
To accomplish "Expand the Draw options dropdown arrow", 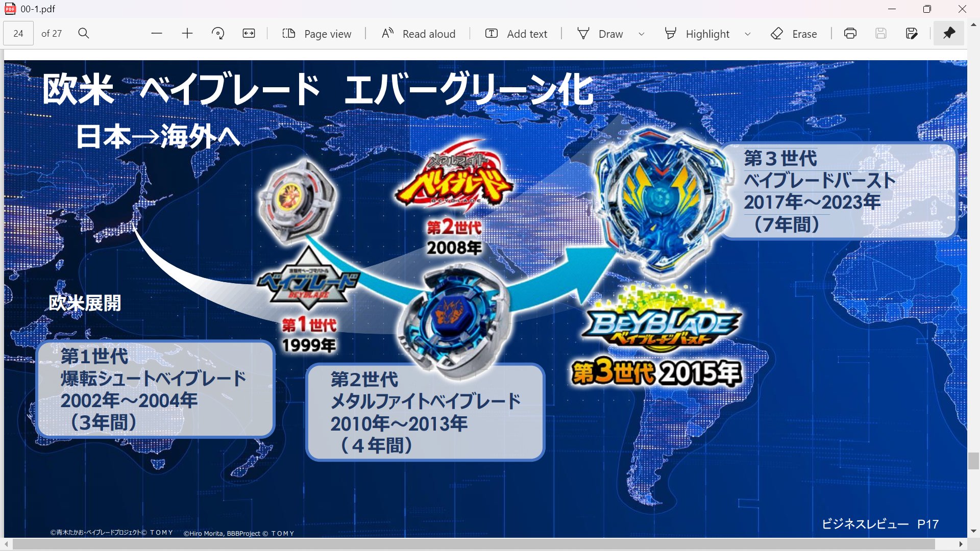I will [x=642, y=34].
